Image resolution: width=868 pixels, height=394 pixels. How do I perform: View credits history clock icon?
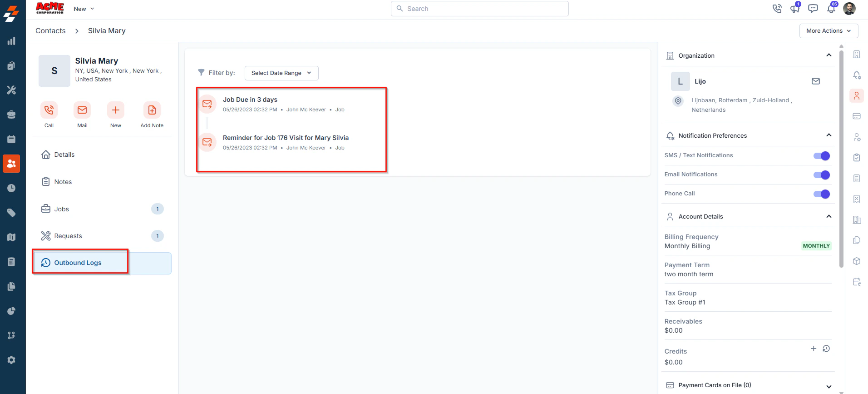[x=826, y=349]
